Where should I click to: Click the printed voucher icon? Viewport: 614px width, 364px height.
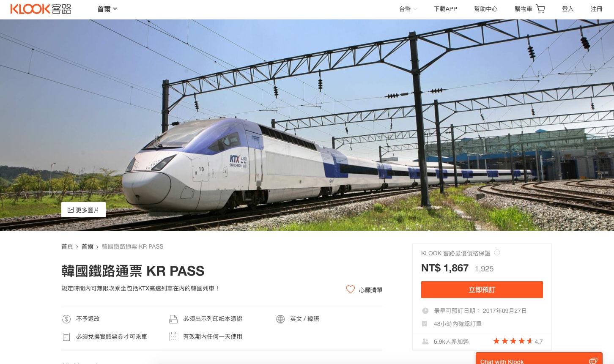click(173, 319)
